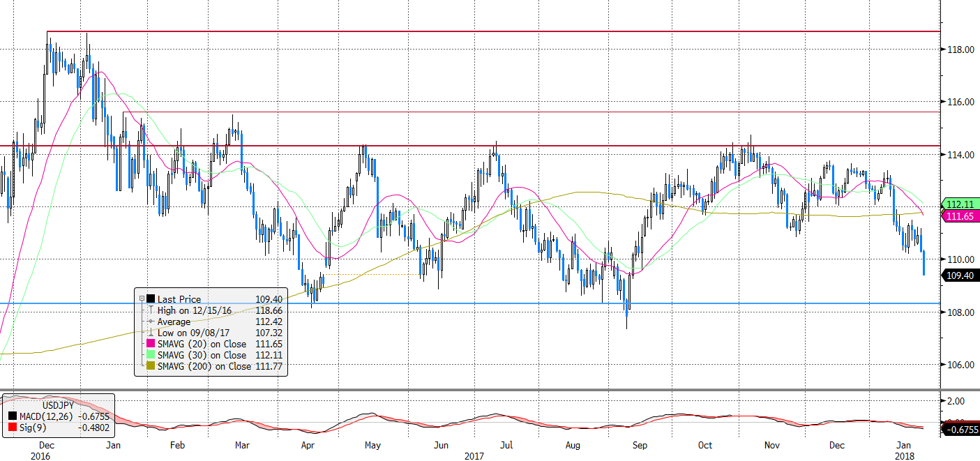Click the 106.00 price axis label

point(960,365)
